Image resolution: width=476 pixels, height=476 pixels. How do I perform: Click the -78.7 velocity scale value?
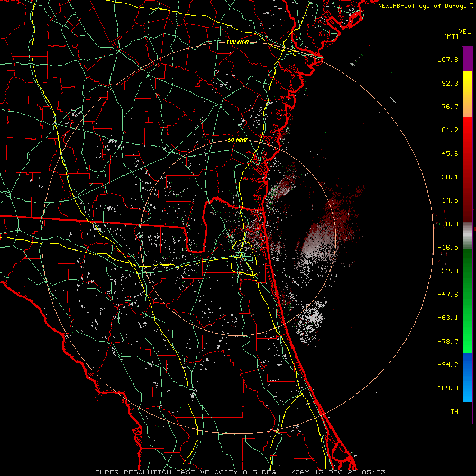coord(448,342)
